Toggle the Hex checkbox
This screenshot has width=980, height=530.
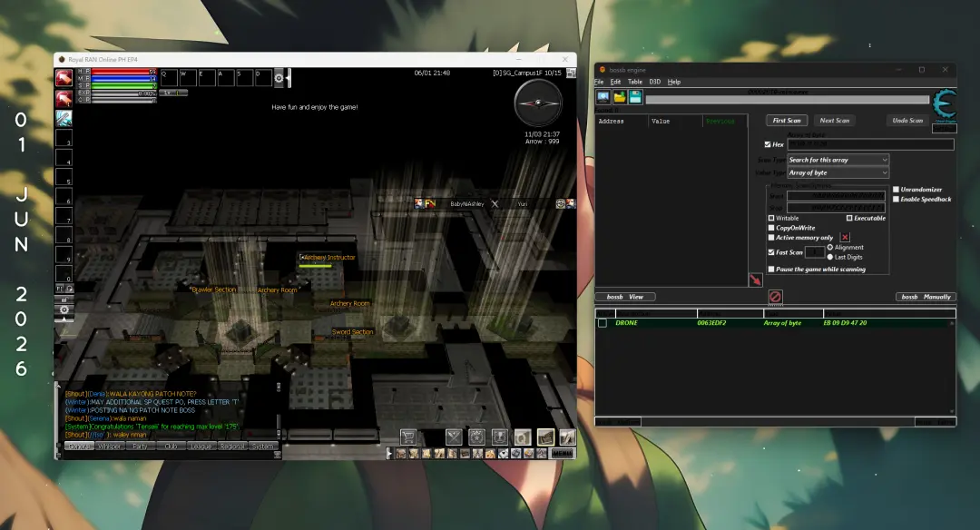768,144
